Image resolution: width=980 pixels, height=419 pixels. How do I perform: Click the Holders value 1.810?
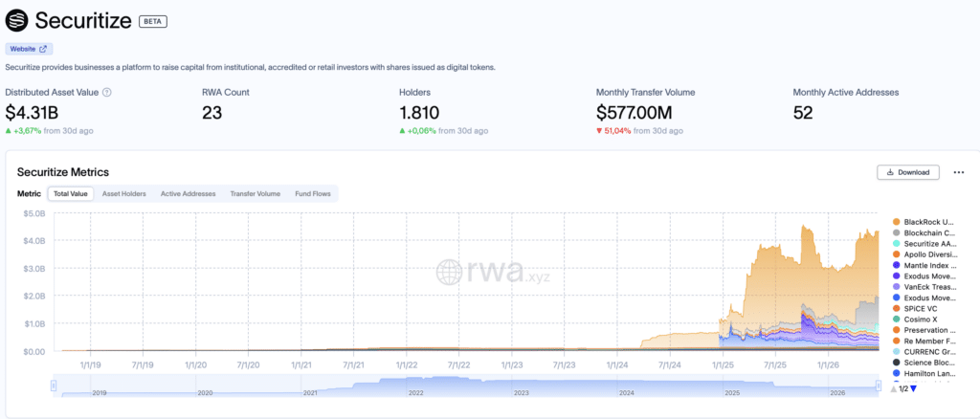[x=419, y=113]
